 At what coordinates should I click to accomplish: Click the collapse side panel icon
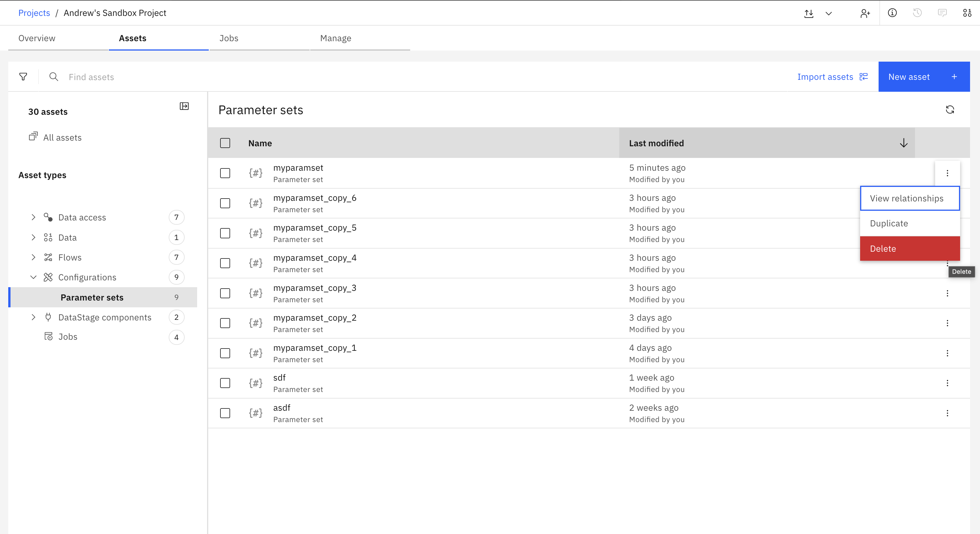pos(184,106)
